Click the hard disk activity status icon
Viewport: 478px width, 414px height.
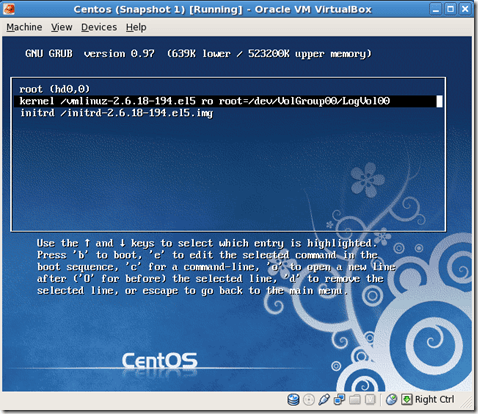coord(293,399)
